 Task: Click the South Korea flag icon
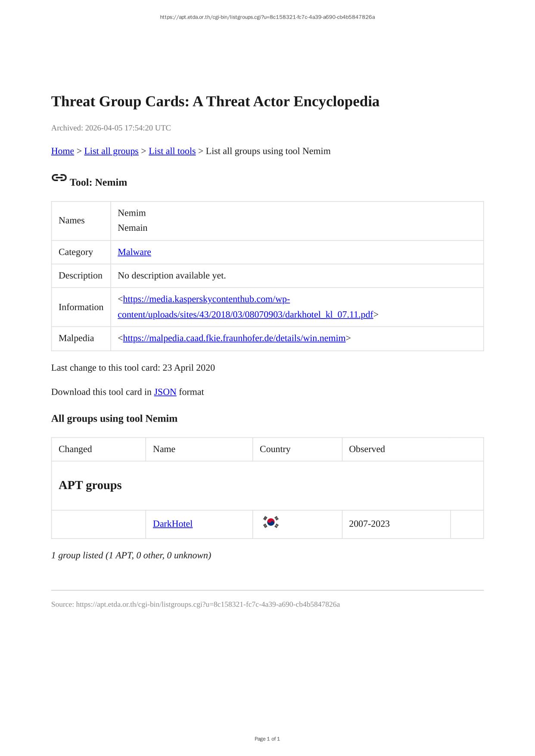click(271, 522)
